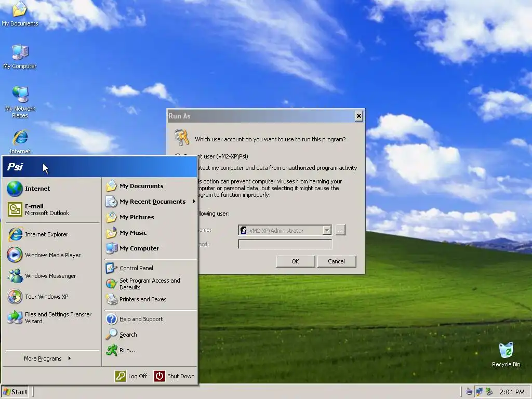Screen dimensions: 532x399
Task: Open the Run... command
Action: tap(151, 350)
